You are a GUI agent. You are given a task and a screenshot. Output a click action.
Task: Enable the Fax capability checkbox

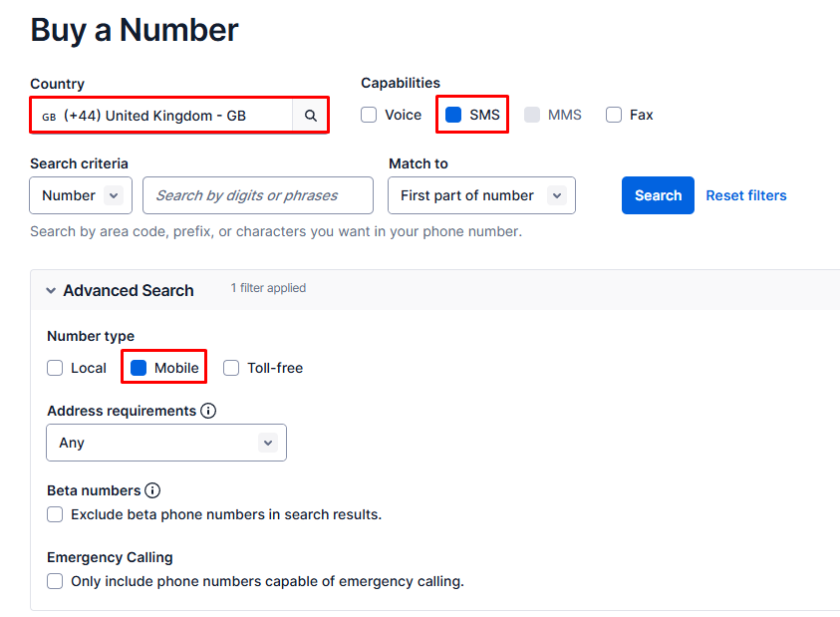tap(614, 115)
